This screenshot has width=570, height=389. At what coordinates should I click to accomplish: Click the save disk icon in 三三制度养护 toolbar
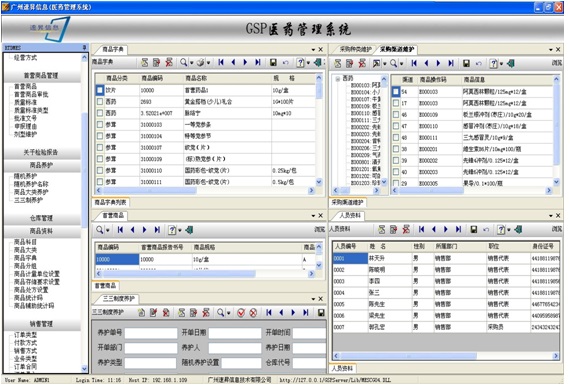coord(321,313)
